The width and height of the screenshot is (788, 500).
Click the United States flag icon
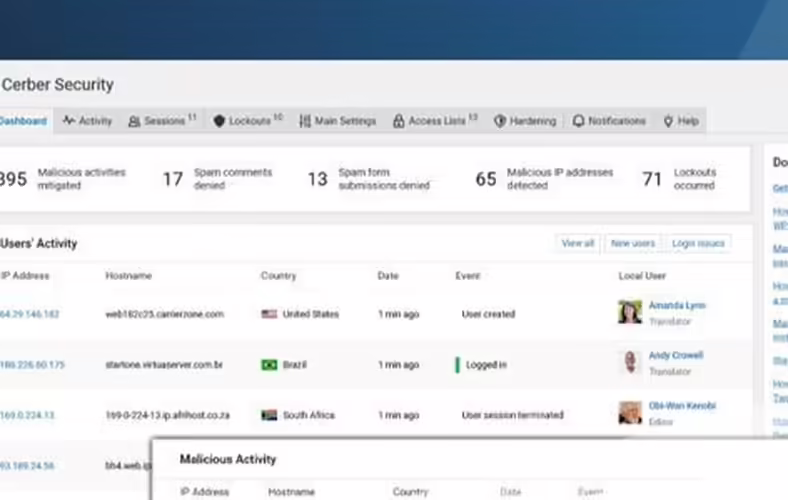[269, 314]
